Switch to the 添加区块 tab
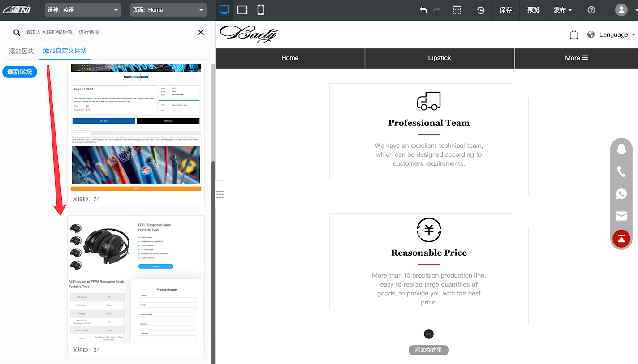 [22, 51]
